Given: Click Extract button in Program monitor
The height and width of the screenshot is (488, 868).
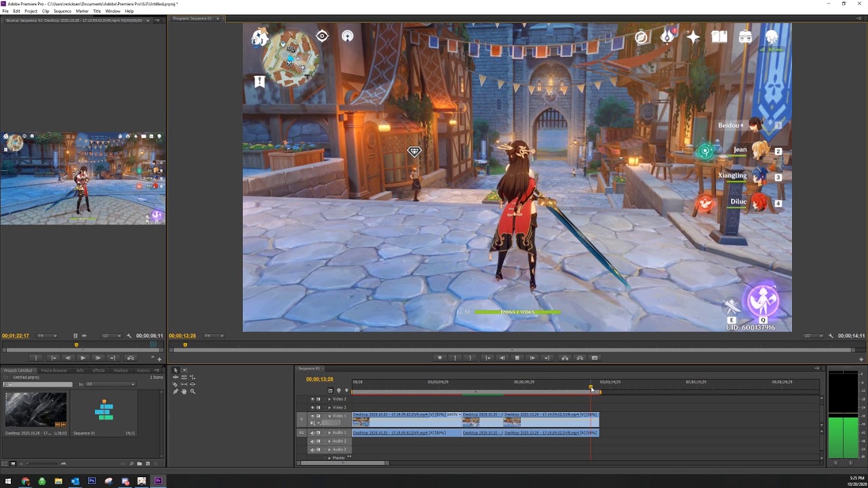Looking at the screenshot, I should pos(580,358).
